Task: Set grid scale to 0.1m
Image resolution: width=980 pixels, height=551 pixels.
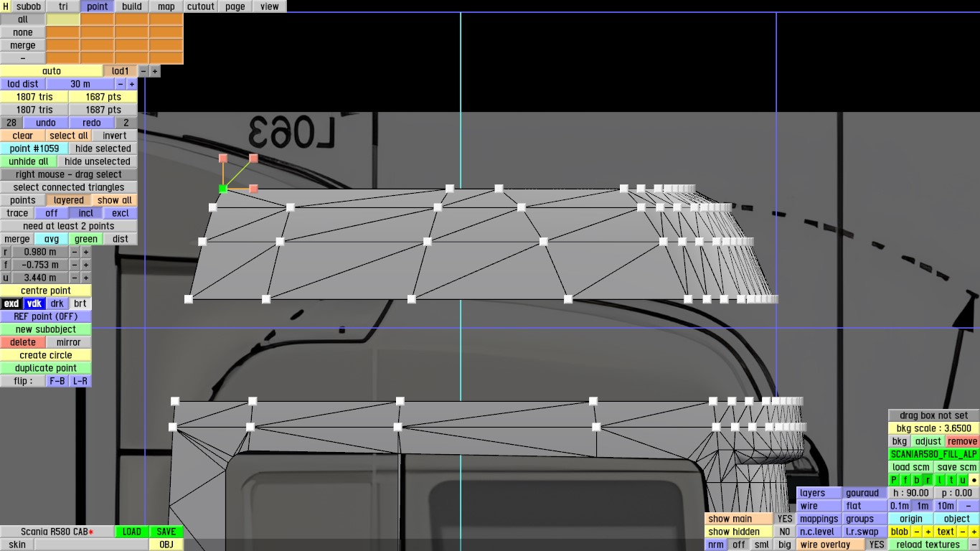Action: [900, 506]
